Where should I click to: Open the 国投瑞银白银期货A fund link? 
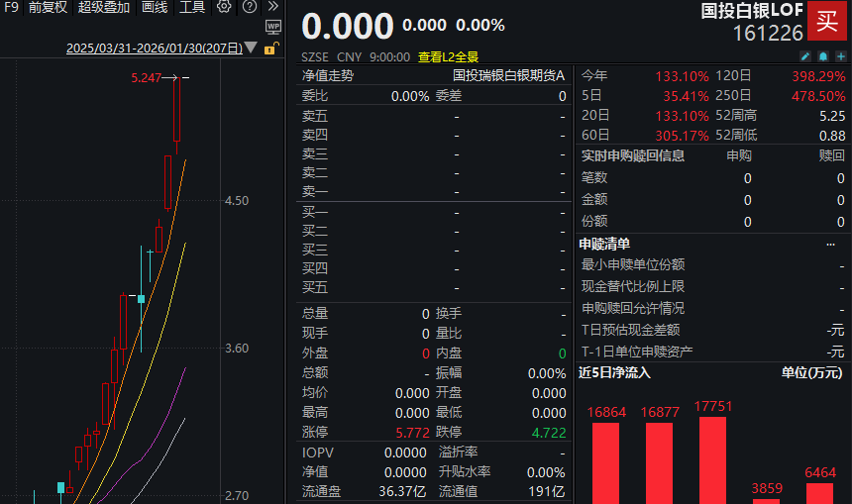(508, 75)
